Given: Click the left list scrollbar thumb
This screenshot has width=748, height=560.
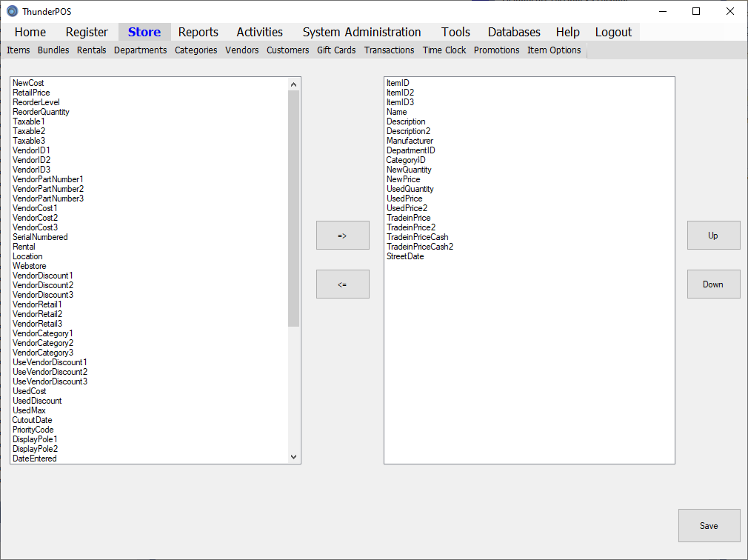Looking at the screenshot, I should [293, 207].
